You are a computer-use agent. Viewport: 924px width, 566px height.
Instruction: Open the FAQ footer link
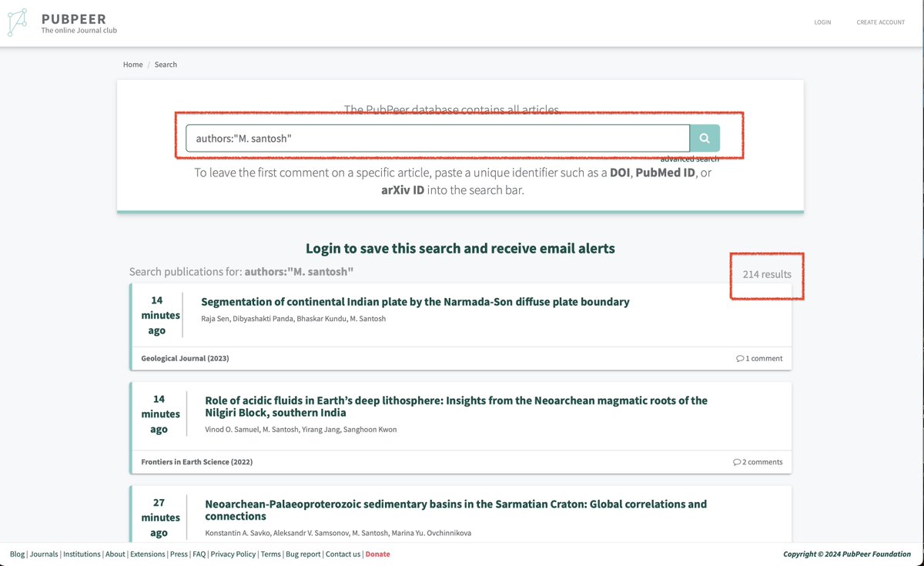tap(199, 554)
